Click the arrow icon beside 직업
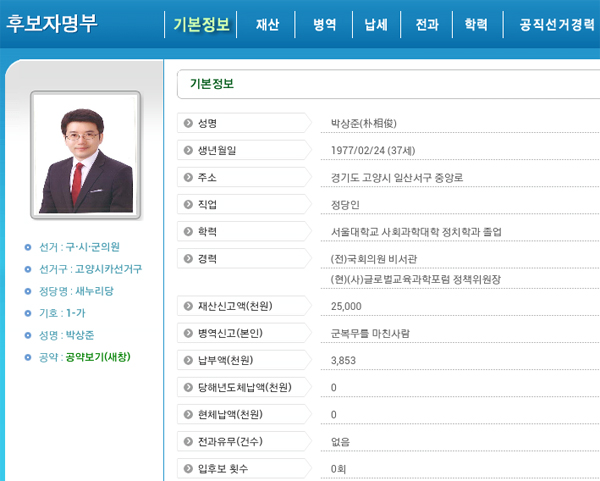600x481 pixels. coord(187,205)
